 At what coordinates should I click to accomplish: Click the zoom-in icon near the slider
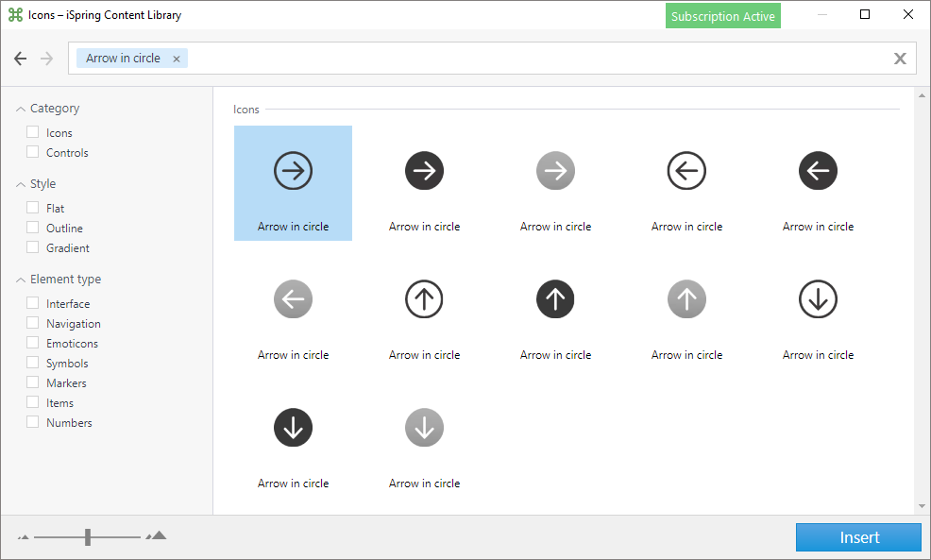pos(157,535)
